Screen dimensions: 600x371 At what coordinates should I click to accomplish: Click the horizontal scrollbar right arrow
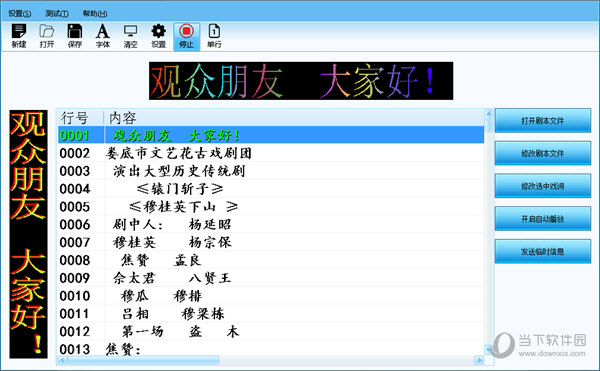coord(479,360)
